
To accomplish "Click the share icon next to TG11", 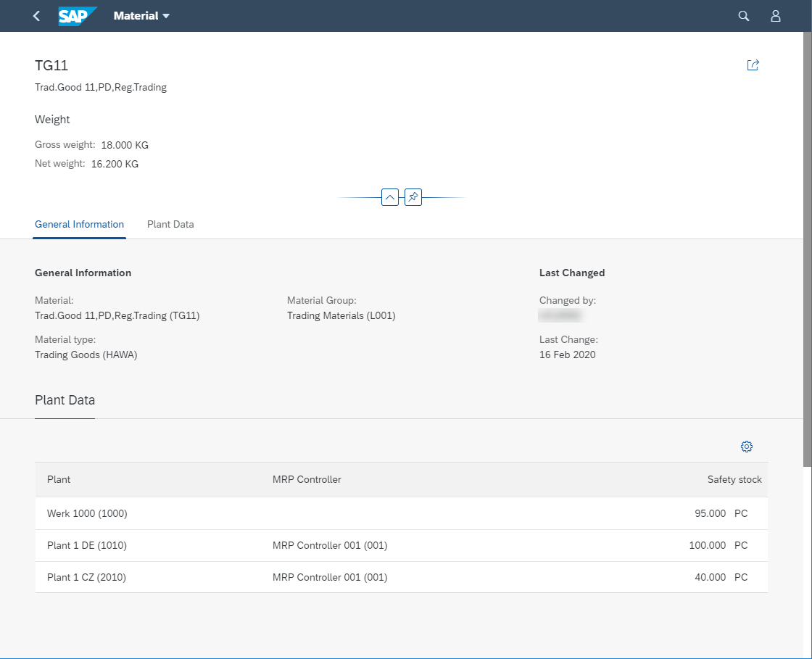I will coord(753,65).
